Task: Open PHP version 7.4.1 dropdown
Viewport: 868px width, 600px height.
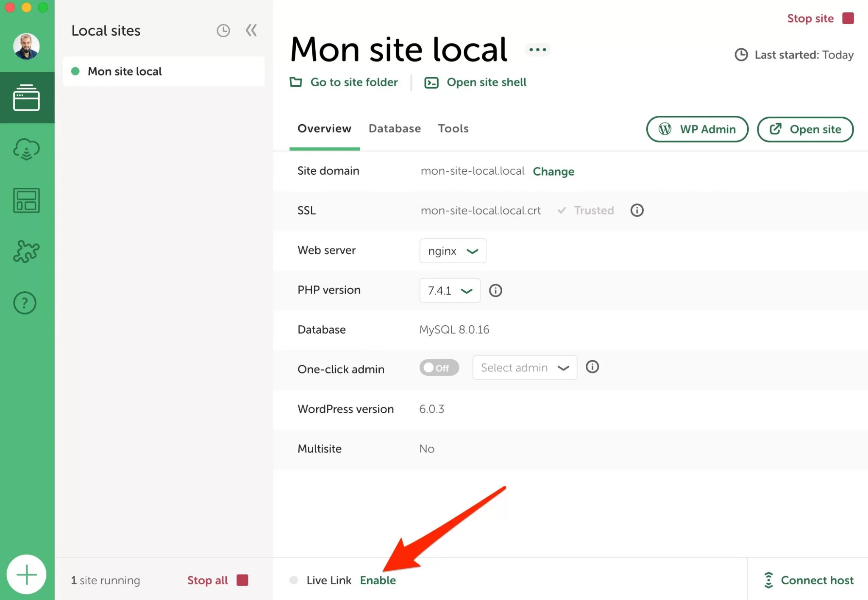Action: 450,290
